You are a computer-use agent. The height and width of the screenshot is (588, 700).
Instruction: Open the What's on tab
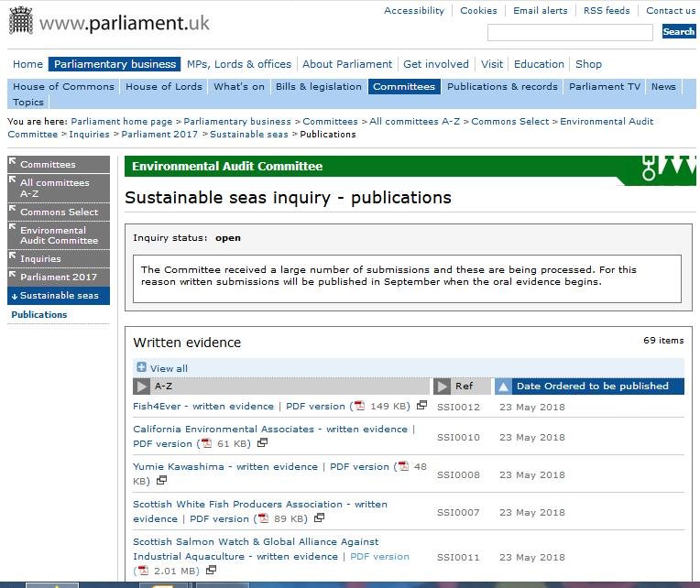pos(239,86)
